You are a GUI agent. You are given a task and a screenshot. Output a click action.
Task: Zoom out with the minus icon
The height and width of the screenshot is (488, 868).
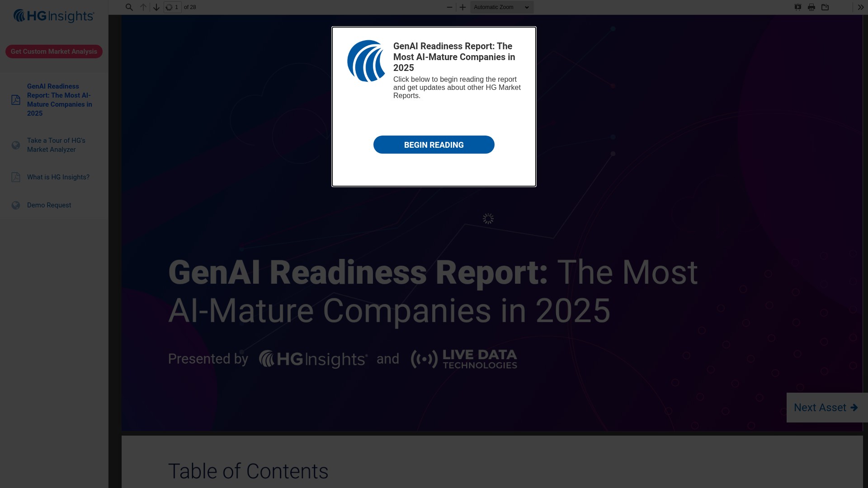[449, 7]
